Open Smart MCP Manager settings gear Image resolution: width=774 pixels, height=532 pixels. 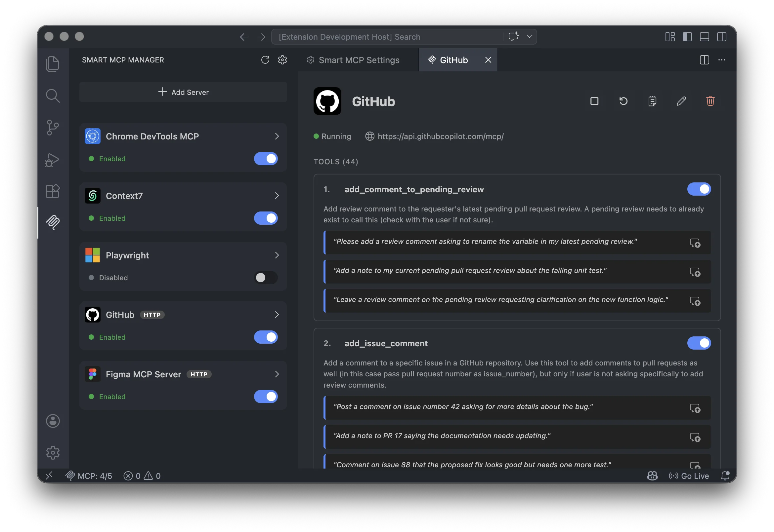click(x=282, y=60)
